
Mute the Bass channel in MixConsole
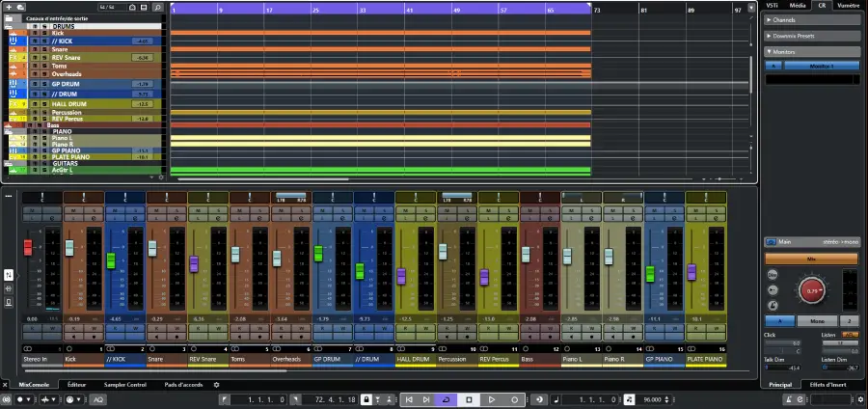coord(529,211)
